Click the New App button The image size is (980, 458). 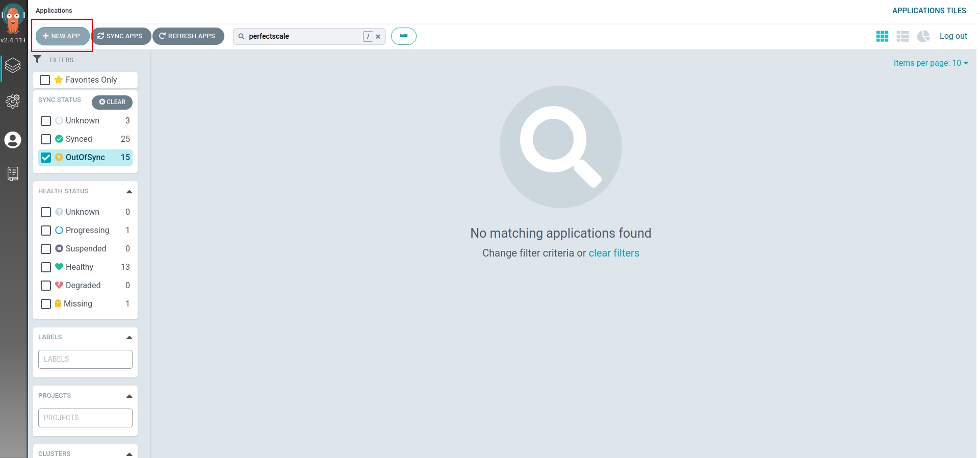pyautogui.click(x=62, y=36)
